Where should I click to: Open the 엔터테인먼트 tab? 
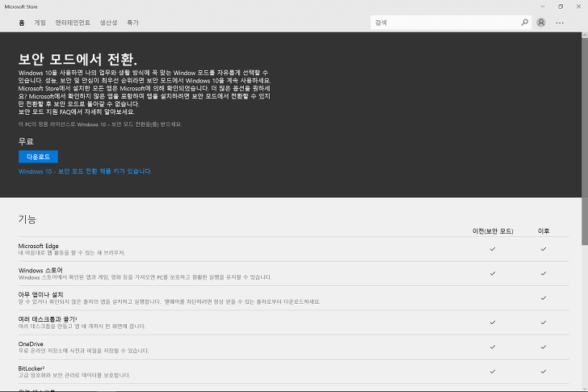click(73, 23)
